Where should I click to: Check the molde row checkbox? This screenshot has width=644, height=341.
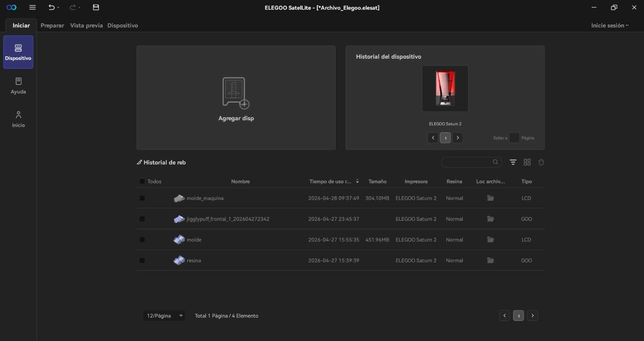point(142,240)
